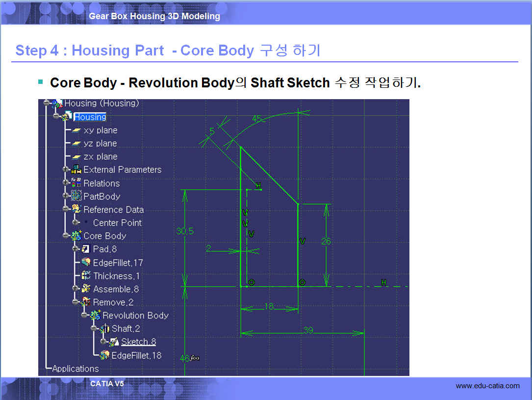Screen dimensions: 532x400
Task: Select the zx plane tree item
Action: tap(100, 157)
